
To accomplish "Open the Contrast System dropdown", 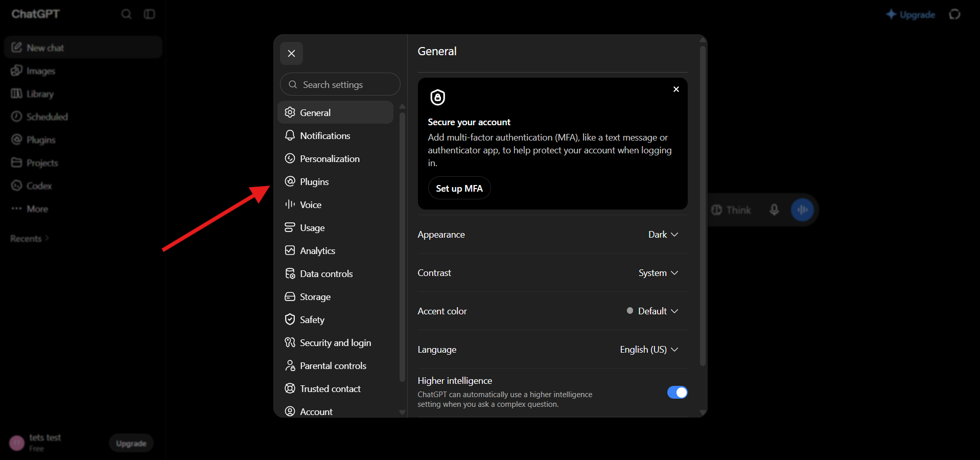I will (658, 273).
